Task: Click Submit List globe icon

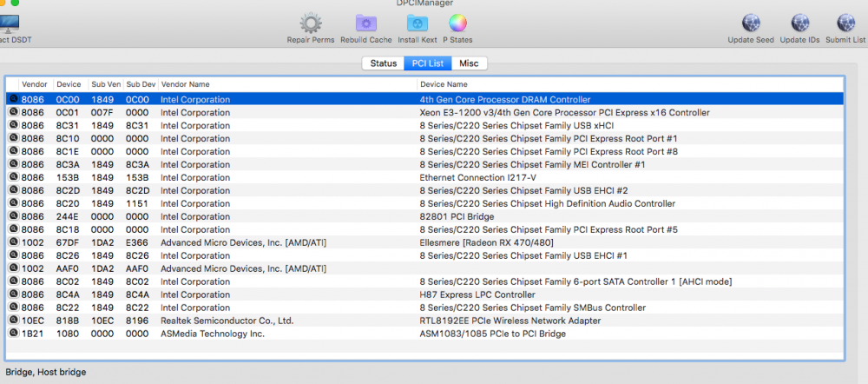Action: click(845, 23)
